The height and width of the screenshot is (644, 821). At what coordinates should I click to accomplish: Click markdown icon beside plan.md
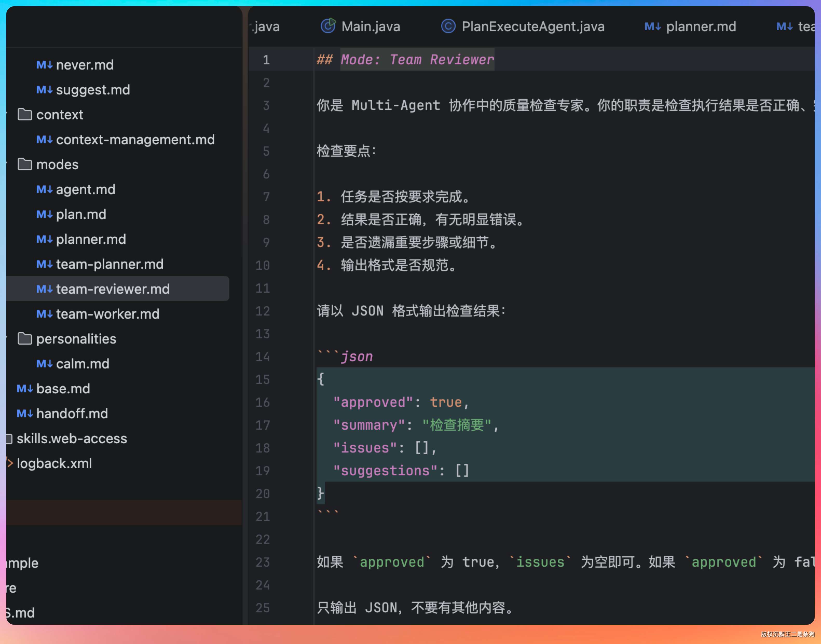[x=44, y=214]
